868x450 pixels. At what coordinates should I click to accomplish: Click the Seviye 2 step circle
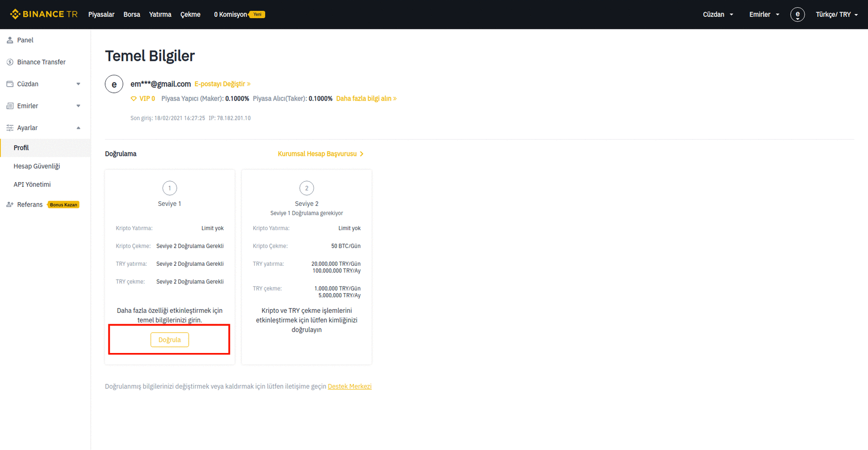tap(306, 188)
